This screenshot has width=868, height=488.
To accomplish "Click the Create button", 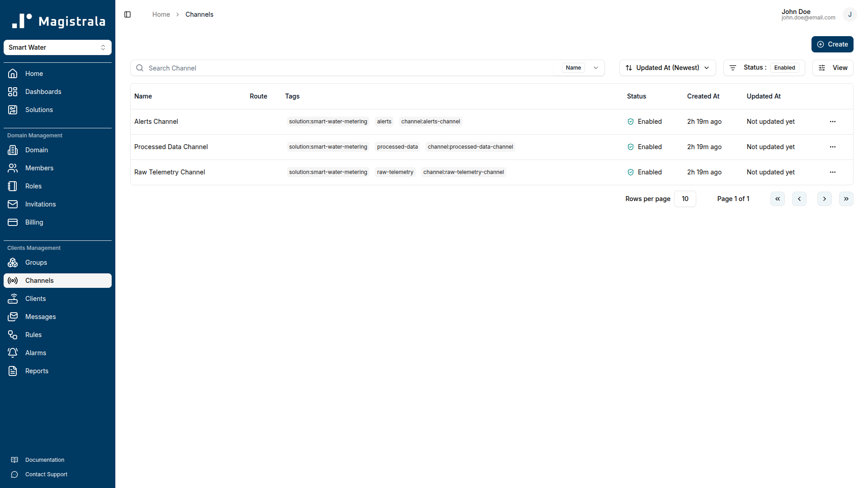I will point(832,44).
